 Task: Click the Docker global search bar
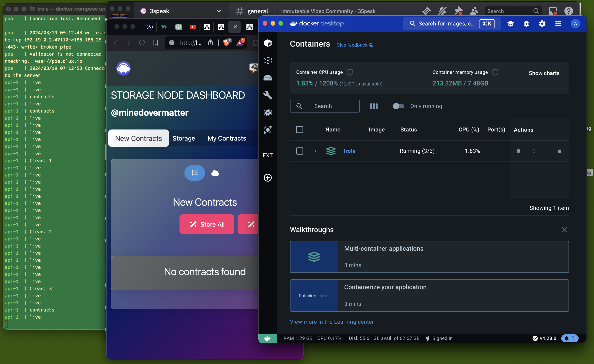452,24
